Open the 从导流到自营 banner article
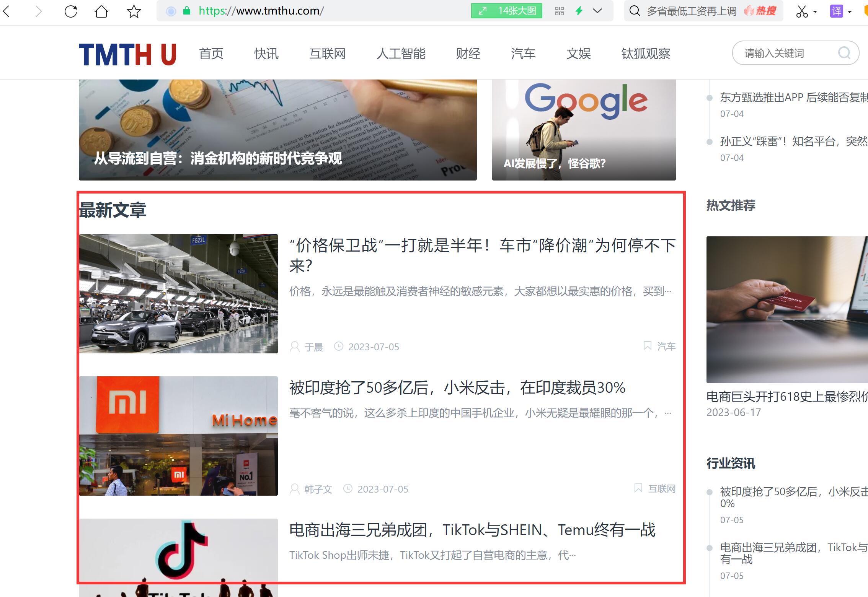Image resolution: width=868 pixels, height=597 pixels. [x=278, y=130]
